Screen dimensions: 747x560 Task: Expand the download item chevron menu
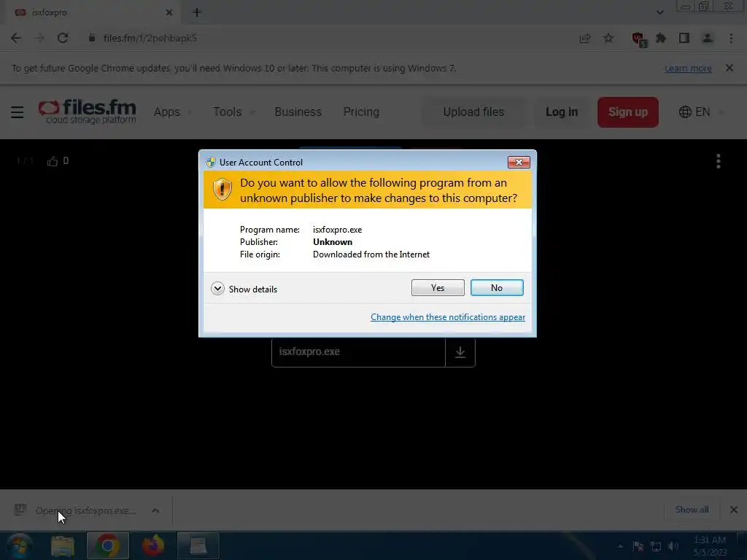tap(155, 510)
